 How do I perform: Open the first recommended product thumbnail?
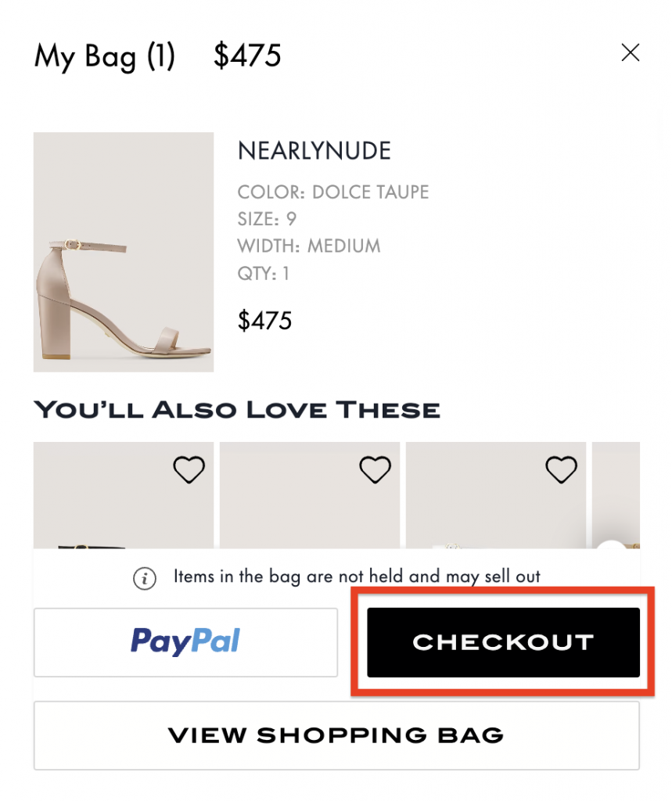click(x=124, y=508)
